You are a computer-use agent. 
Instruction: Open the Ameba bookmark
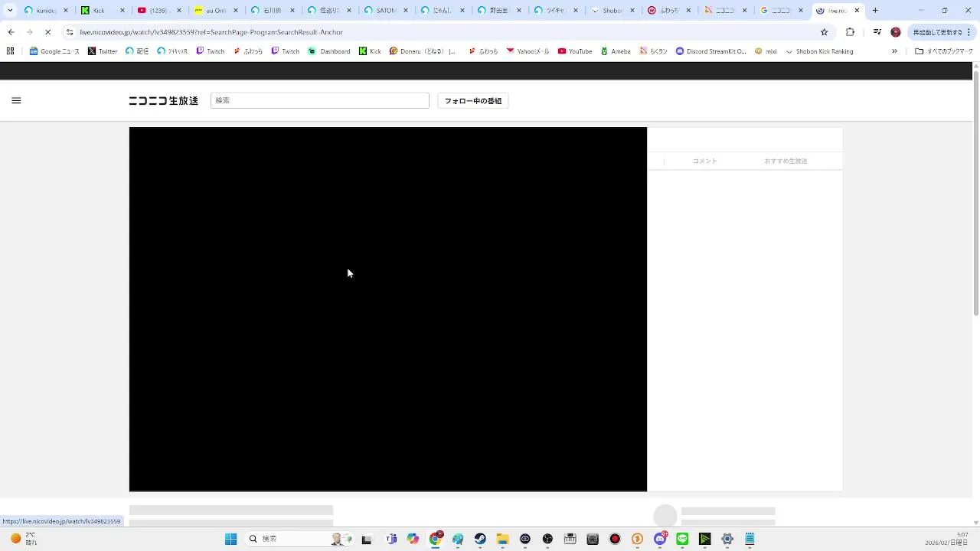[616, 51]
